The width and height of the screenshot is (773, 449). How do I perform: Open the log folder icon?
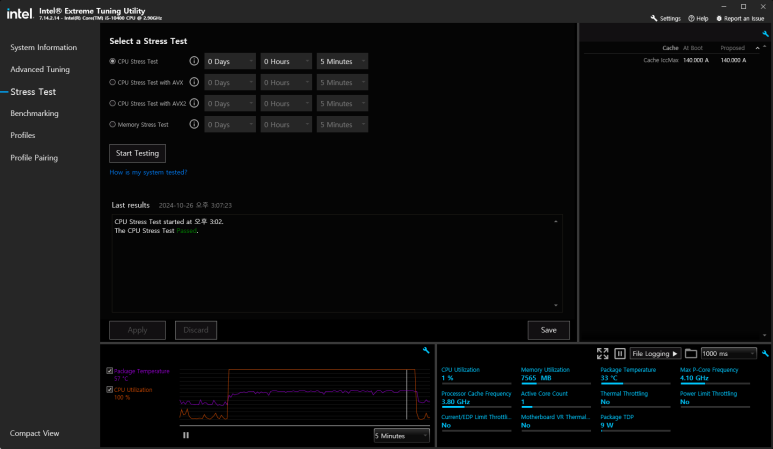click(691, 353)
